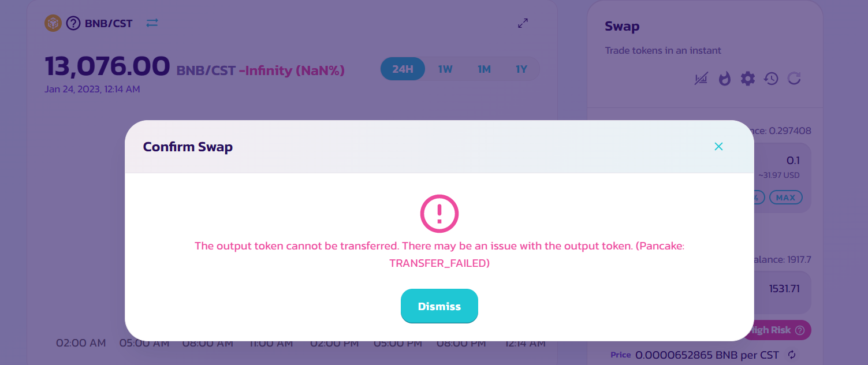Screen dimensions: 868x365
Task: Select the 1Y chart timeframe
Action: tap(521, 69)
